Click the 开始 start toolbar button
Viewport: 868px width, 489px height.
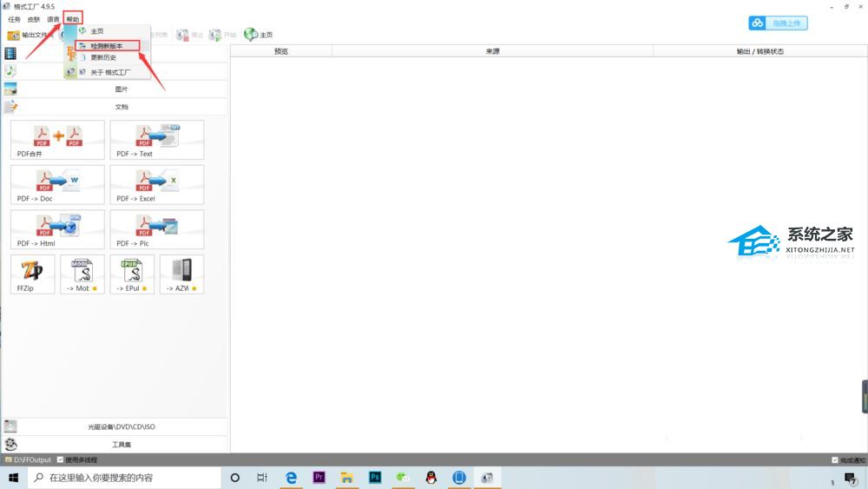pyautogui.click(x=222, y=35)
